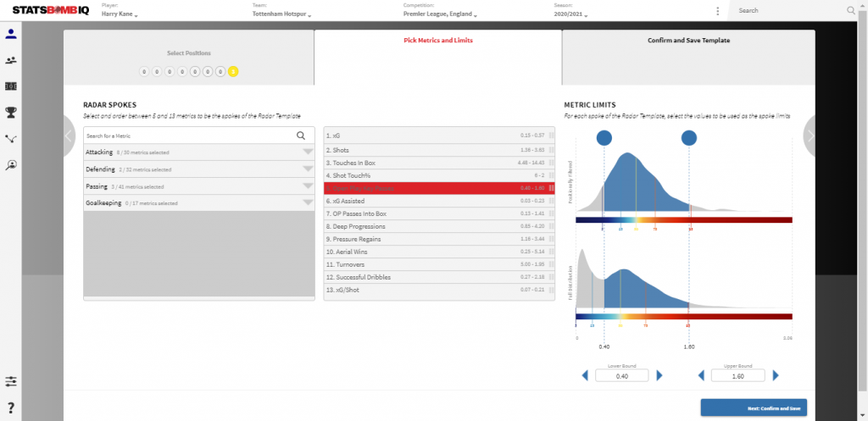The width and height of the screenshot is (868, 421).
Task: Click the magnifier icon in top Search box
Action: pos(851,10)
